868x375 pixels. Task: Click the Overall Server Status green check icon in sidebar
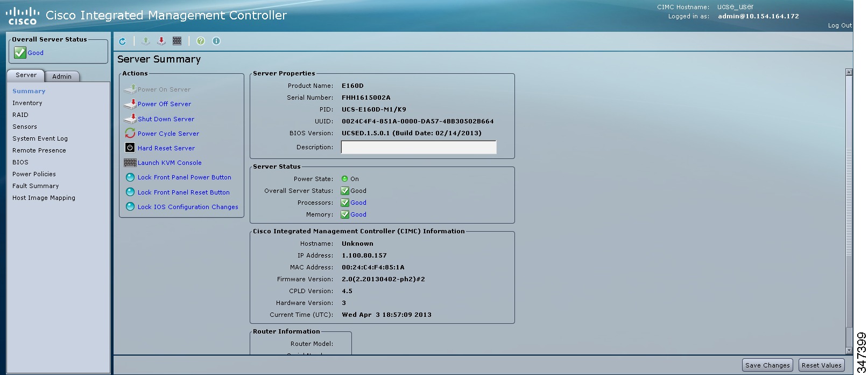click(x=20, y=52)
